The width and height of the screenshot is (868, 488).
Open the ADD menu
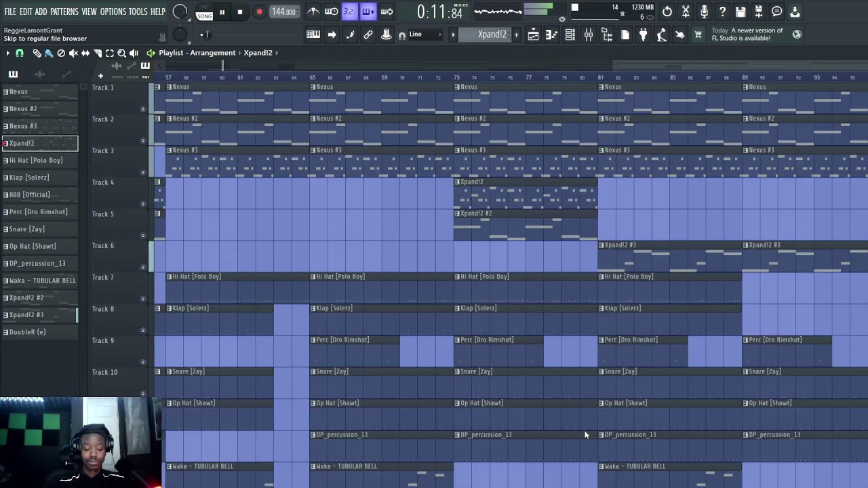pyautogui.click(x=41, y=12)
